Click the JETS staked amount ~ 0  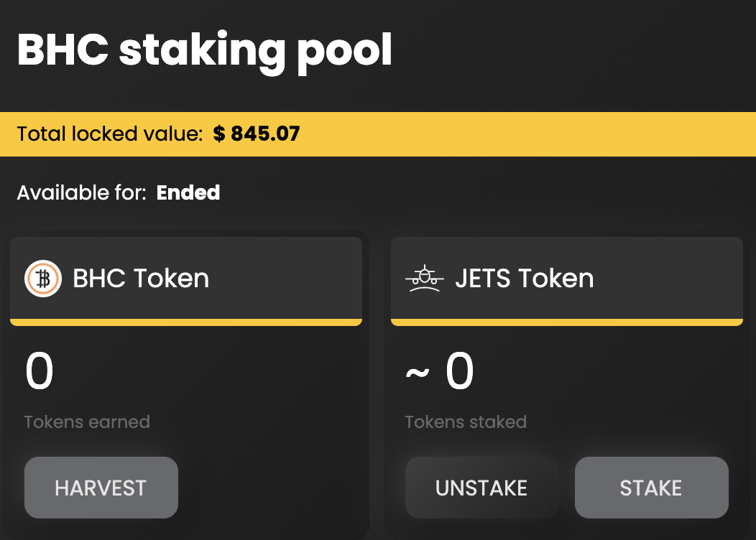(x=440, y=372)
